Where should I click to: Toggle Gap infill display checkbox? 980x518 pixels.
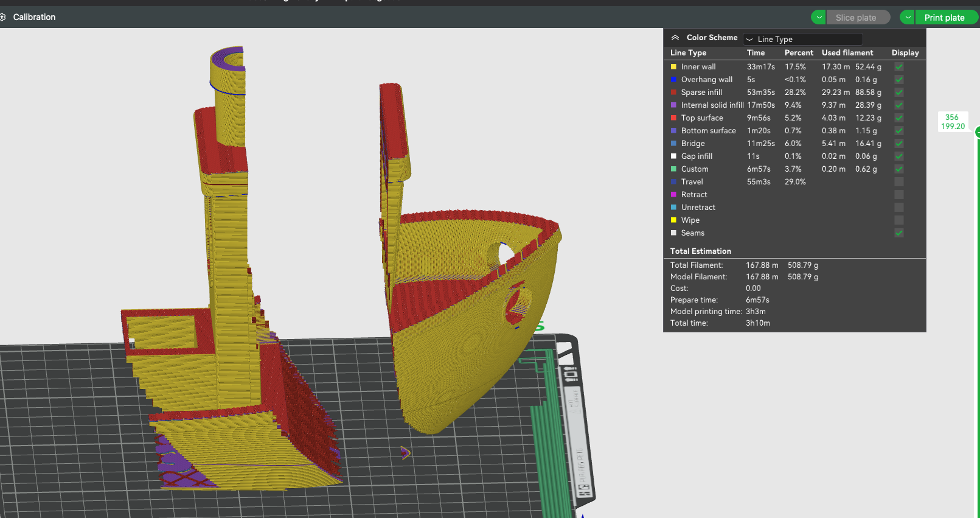pos(899,156)
